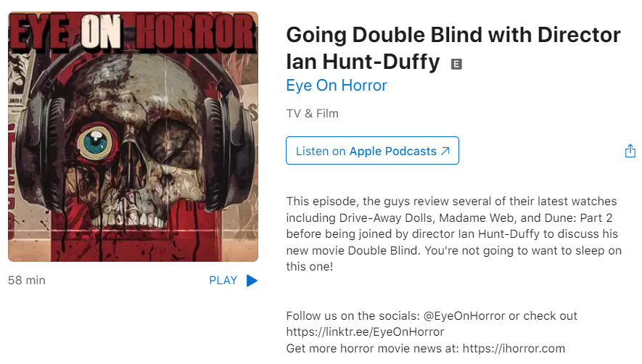Viewport: 642px width, 364px height.
Task: Select the Eye On Horror cover artwork
Action: tap(133, 137)
